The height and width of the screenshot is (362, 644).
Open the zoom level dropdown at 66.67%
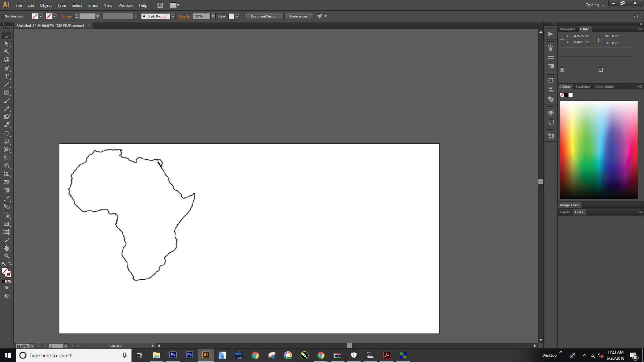click(x=32, y=346)
